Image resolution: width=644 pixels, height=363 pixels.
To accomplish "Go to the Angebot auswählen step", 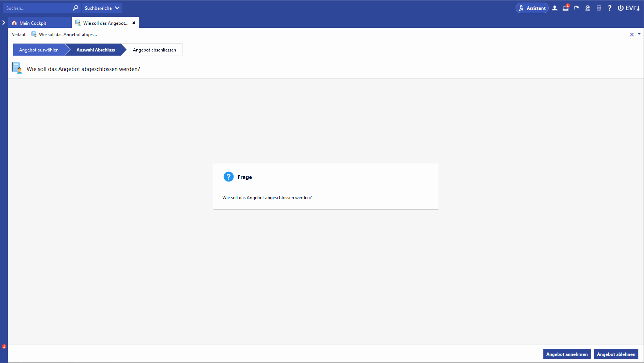I will [39, 50].
